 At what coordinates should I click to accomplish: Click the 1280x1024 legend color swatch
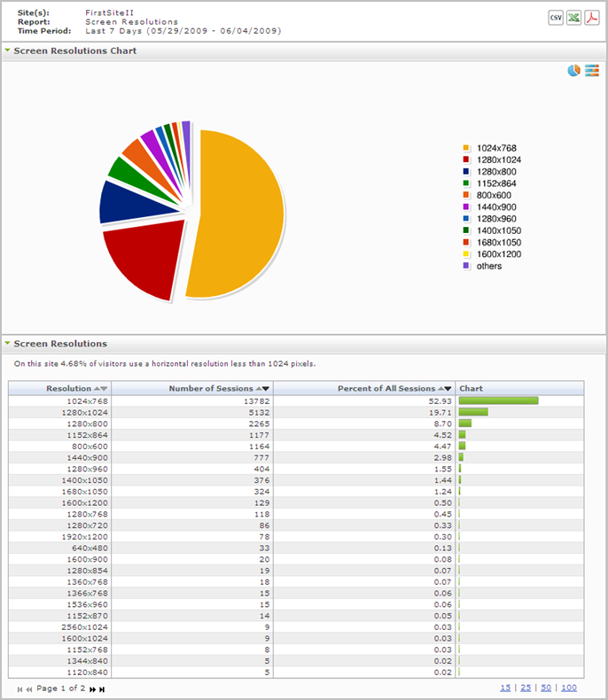[x=466, y=159]
